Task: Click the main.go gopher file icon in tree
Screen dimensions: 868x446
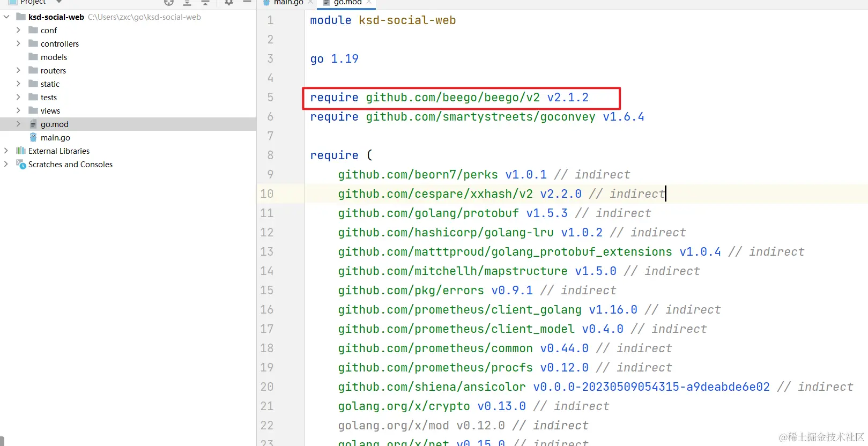Action: (x=33, y=137)
